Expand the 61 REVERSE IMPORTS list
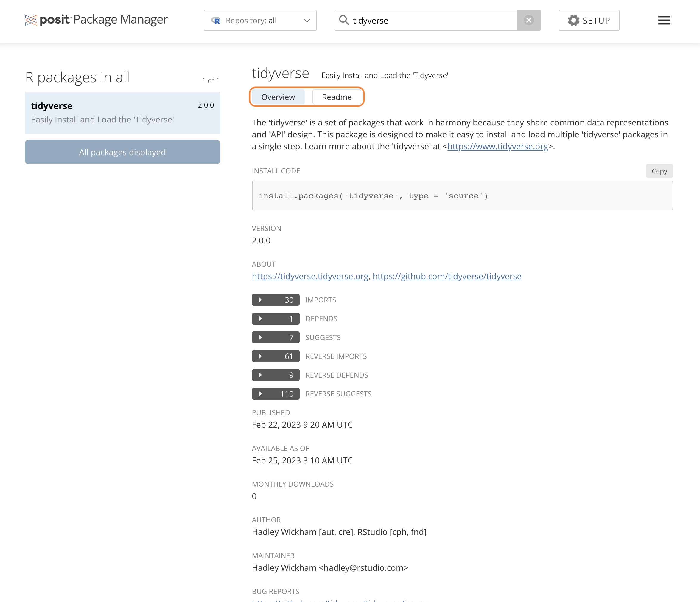Screen dimensions: 700x602 275,356
